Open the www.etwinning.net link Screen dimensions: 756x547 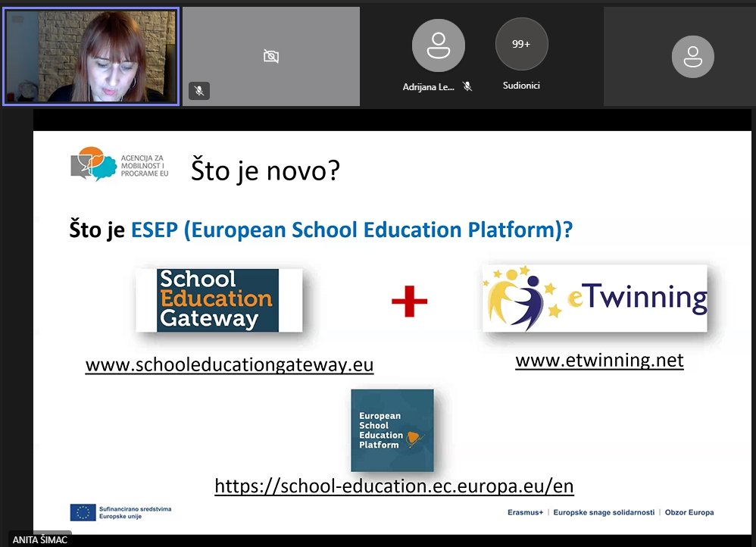tap(599, 360)
